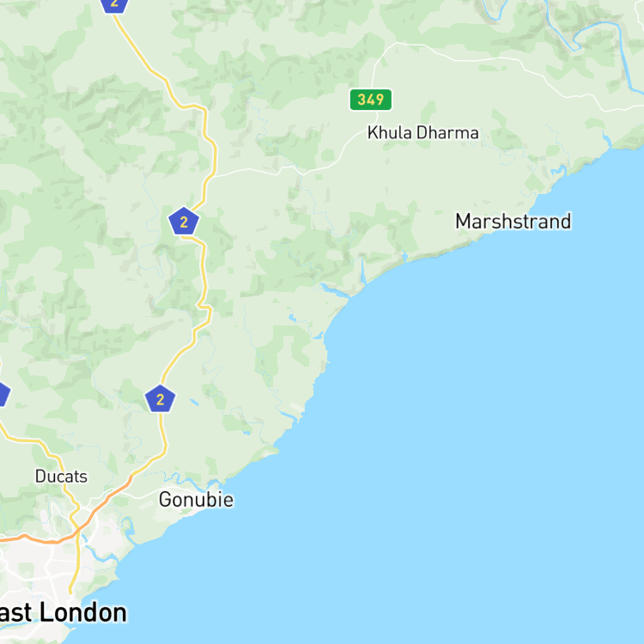Select the Ducats place label
This screenshot has width=644, height=644.
tap(61, 477)
